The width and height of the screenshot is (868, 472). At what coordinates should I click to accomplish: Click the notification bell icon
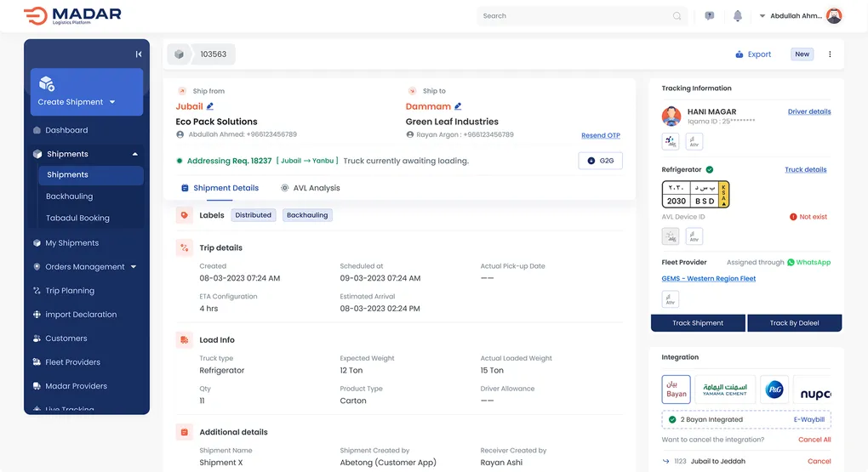coord(738,16)
